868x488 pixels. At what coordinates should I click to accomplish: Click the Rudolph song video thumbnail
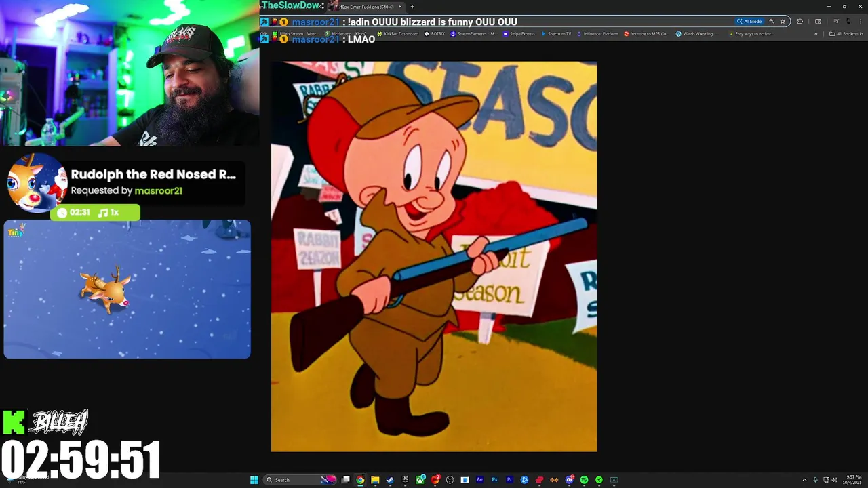127,289
